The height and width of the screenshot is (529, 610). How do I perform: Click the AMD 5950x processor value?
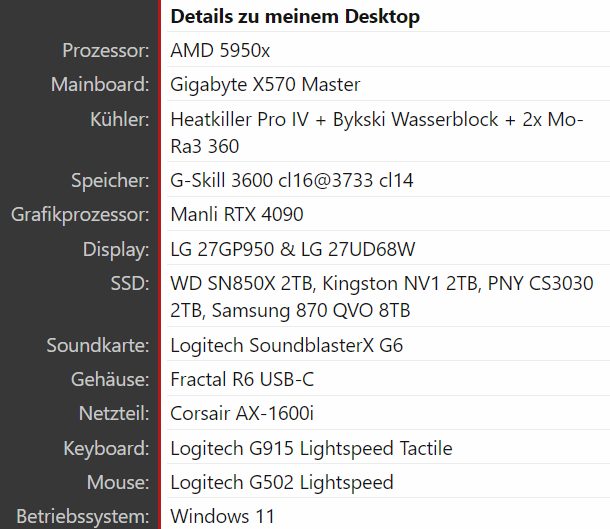(x=220, y=51)
